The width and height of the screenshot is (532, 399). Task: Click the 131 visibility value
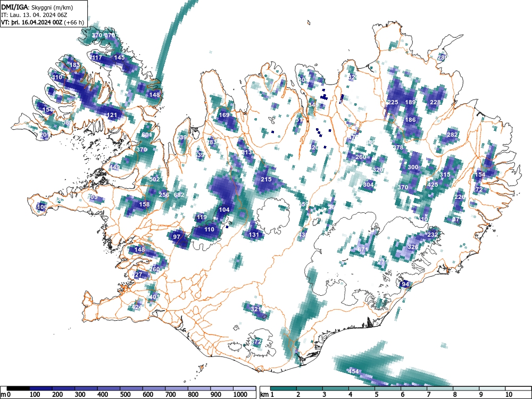tap(254, 235)
